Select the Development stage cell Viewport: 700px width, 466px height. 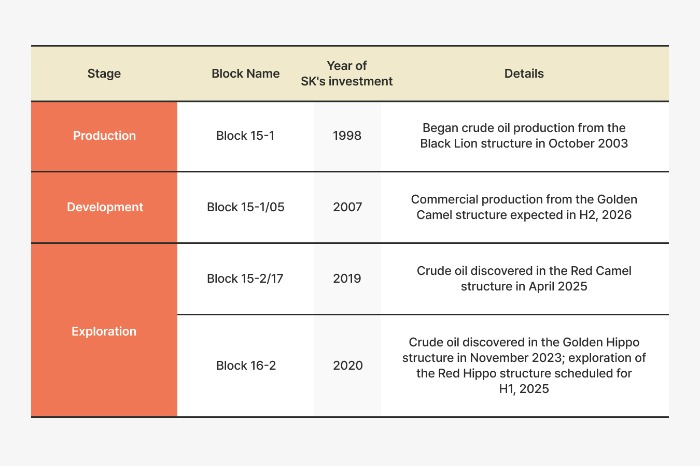click(x=105, y=207)
